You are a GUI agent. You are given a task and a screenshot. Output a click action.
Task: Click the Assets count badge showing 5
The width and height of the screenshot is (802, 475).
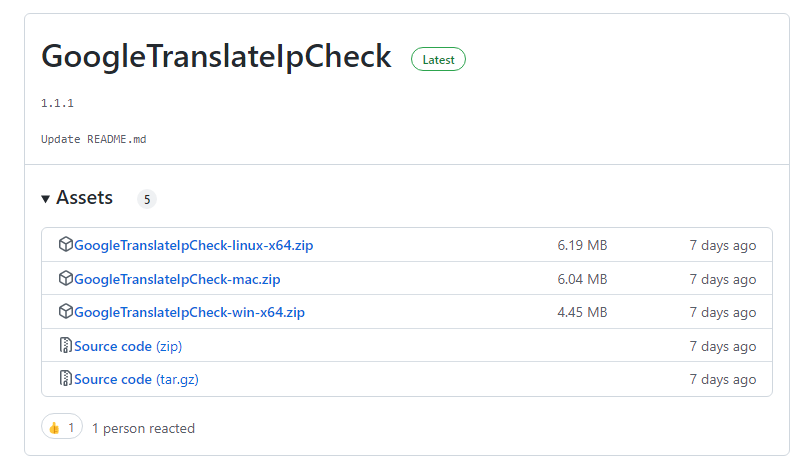(147, 199)
